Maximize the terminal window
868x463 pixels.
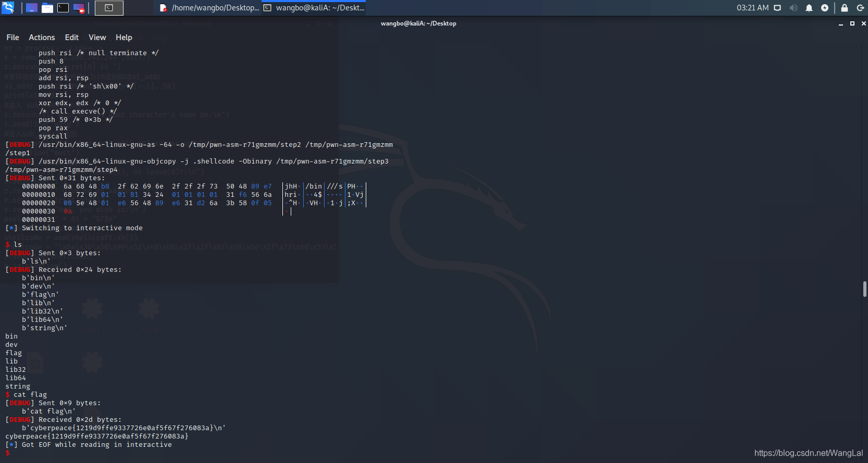click(x=852, y=23)
